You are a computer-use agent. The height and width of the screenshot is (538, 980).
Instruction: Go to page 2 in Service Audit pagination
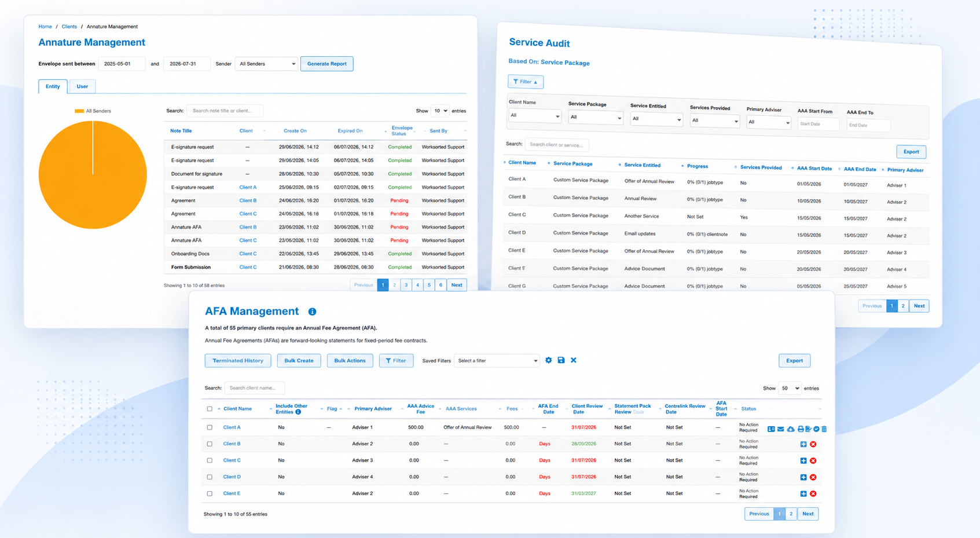(x=903, y=306)
